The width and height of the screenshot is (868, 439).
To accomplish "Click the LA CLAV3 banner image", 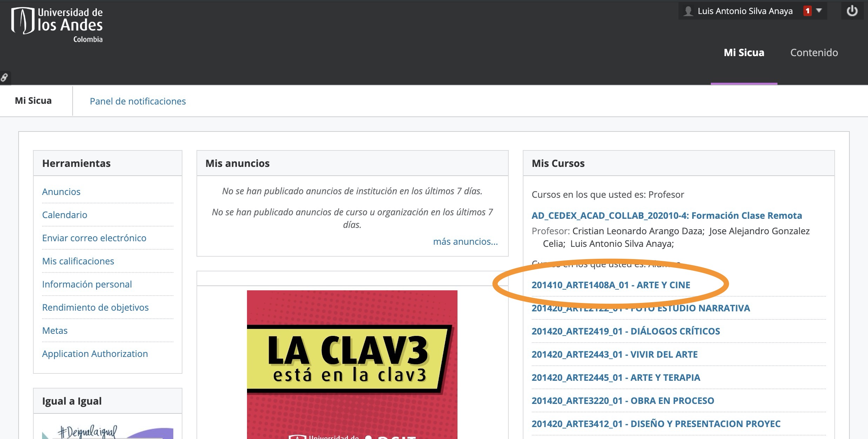I will (352, 361).
